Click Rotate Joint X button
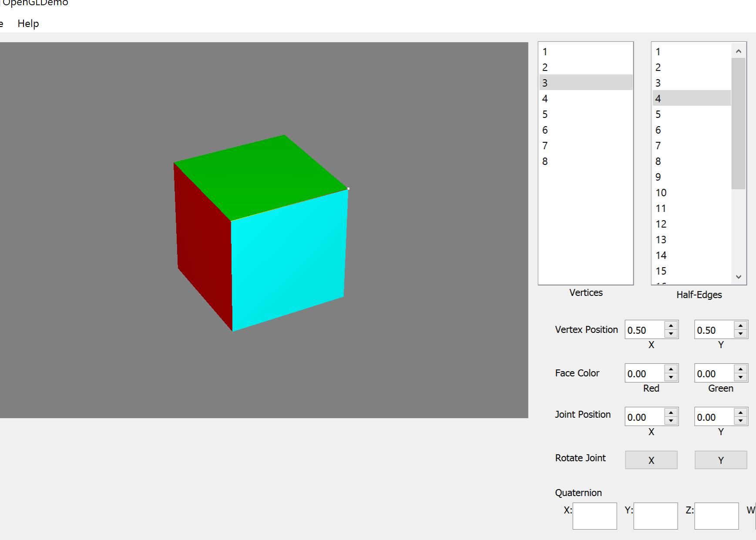This screenshot has width=756, height=540. pyautogui.click(x=651, y=460)
